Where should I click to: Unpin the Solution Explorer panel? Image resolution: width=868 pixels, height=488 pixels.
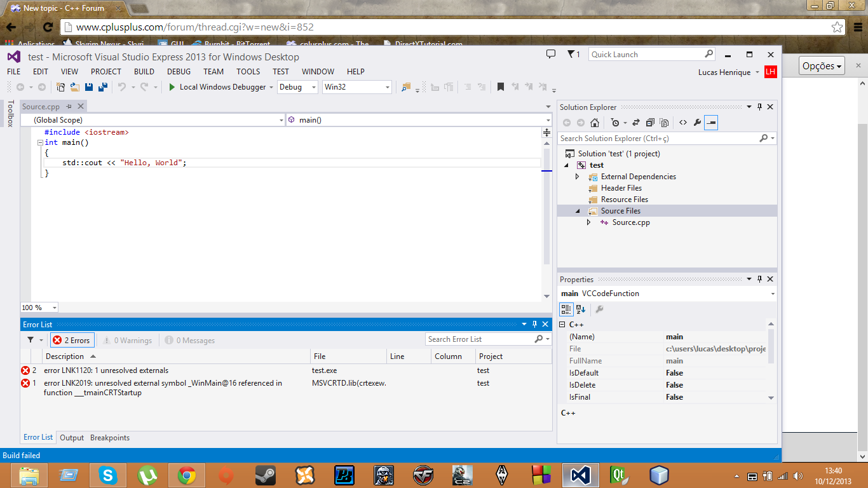(759, 107)
